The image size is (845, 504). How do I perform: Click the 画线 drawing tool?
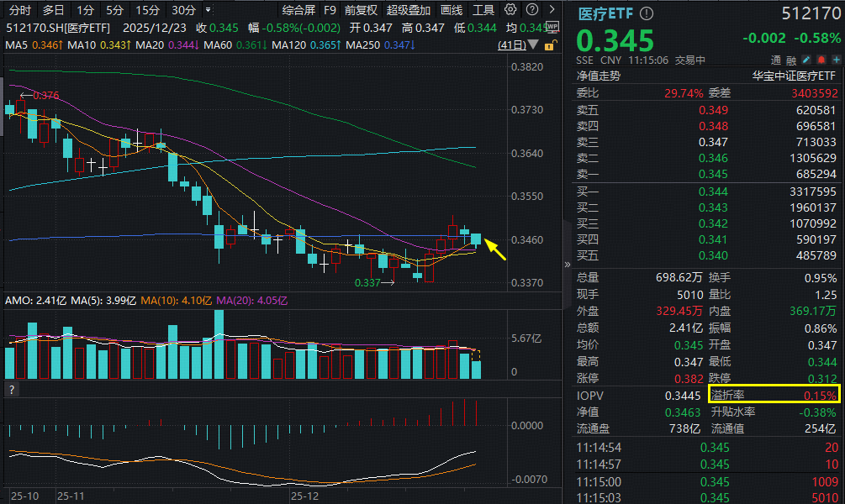pyautogui.click(x=450, y=9)
